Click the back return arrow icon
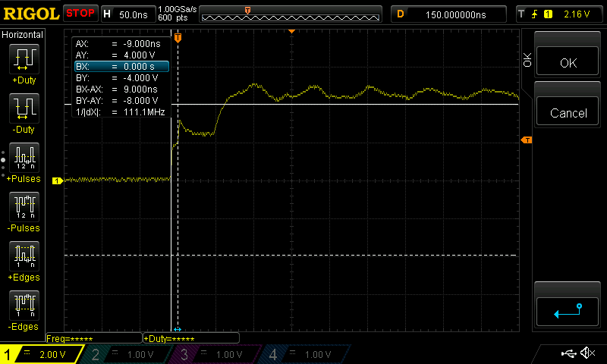This screenshot has width=607, height=364. (x=568, y=310)
